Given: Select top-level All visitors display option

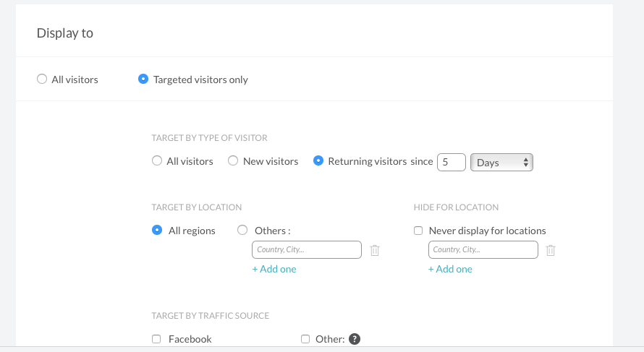Looking at the screenshot, I should coord(42,80).
